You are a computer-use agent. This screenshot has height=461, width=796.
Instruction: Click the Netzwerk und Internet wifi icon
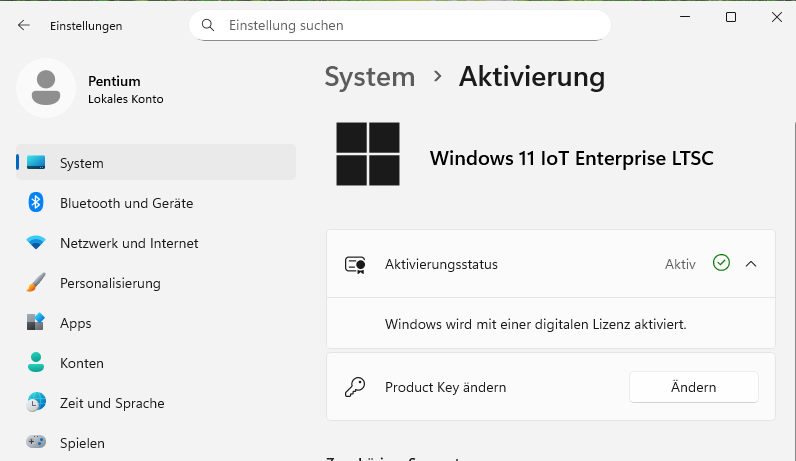[x=36, y=243]
